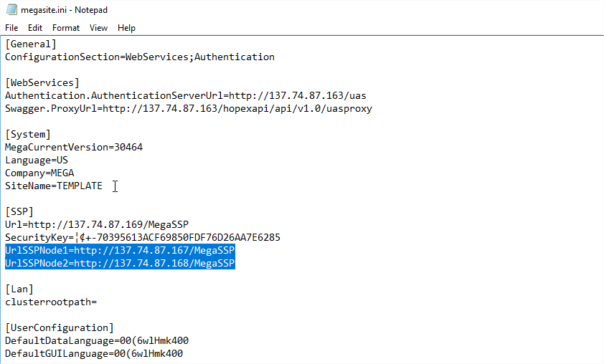Click the highlighted UrlSSPNode1 line
604x364 pixels.
click(120, 251)
